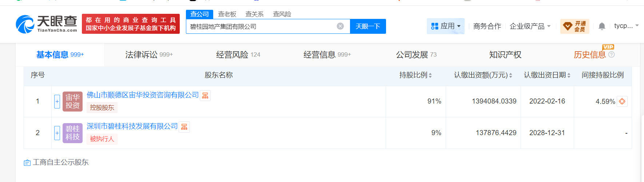Switch to 经营信息 tab

(x=327, y=54)
